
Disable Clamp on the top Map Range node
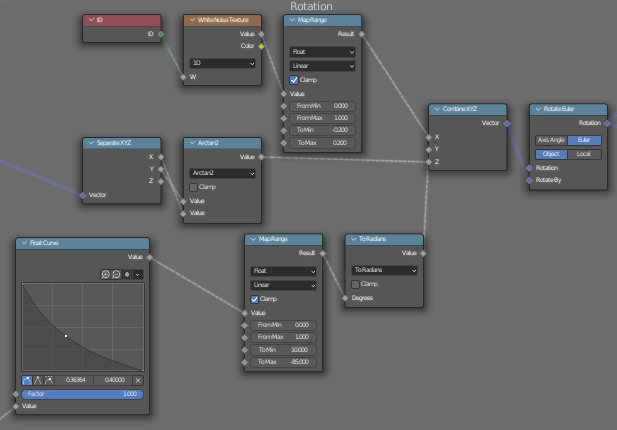(294, 79)
